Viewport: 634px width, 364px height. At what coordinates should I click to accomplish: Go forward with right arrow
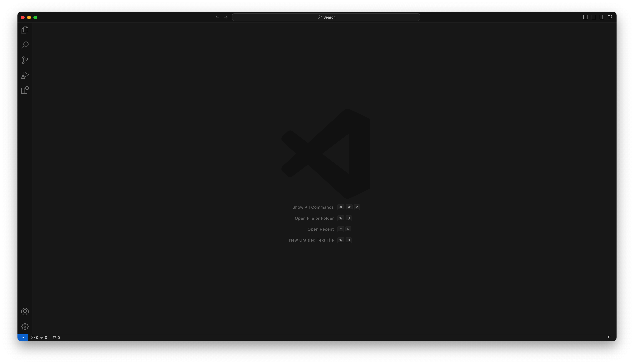(225, 17)
